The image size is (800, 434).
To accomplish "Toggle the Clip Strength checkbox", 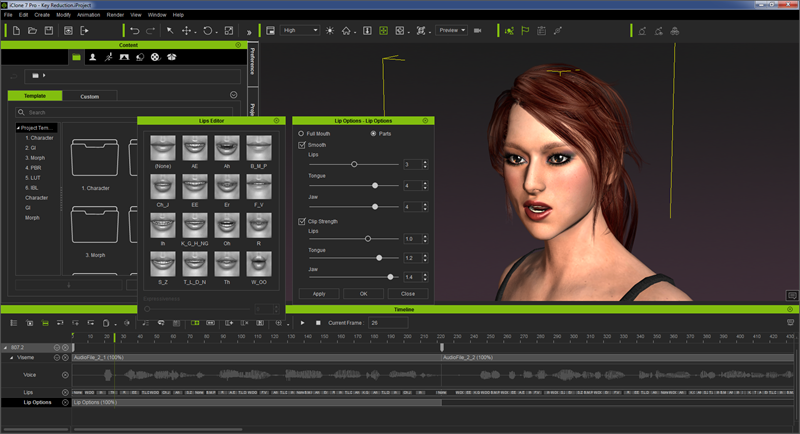I will [302, 220].
